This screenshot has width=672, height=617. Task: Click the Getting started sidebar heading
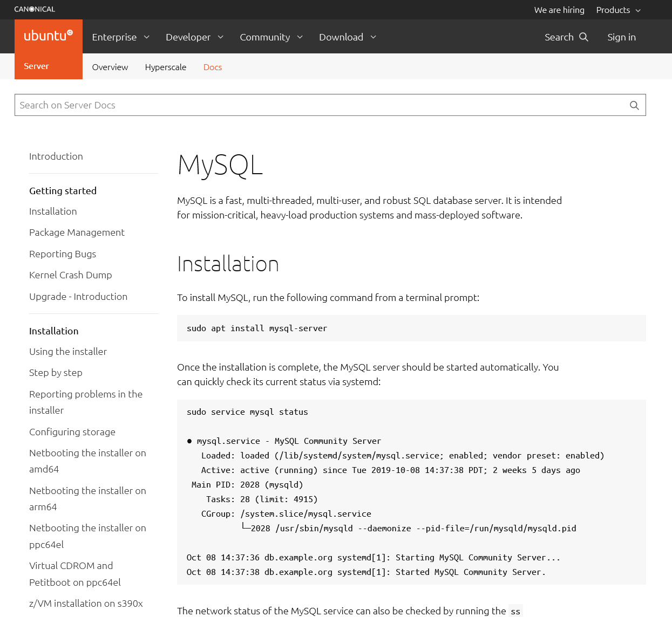63,191
